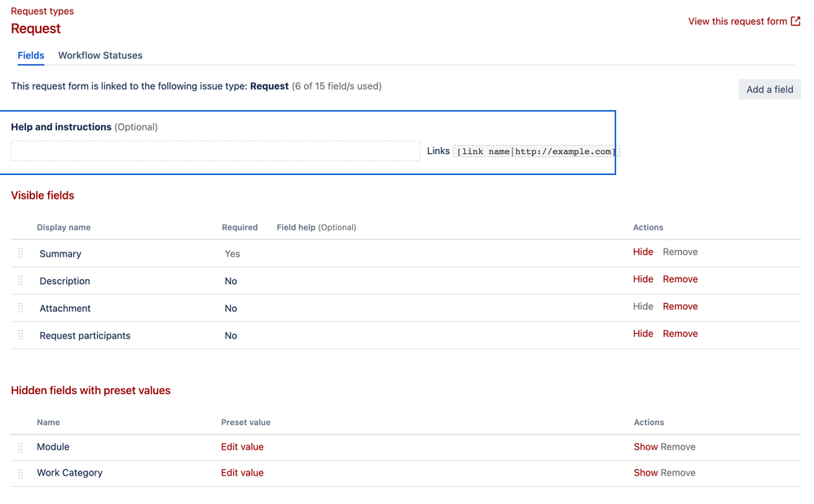The height and width of the screenshot is (504, 814).
Task: Hide the Request participants field
Action: (643, 333)
